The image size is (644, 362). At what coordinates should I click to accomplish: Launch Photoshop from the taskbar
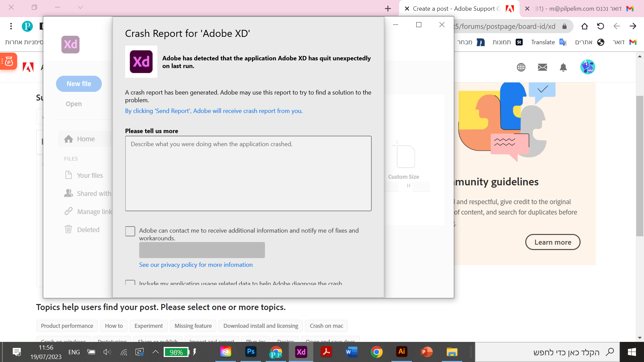[x=251, y=352]
